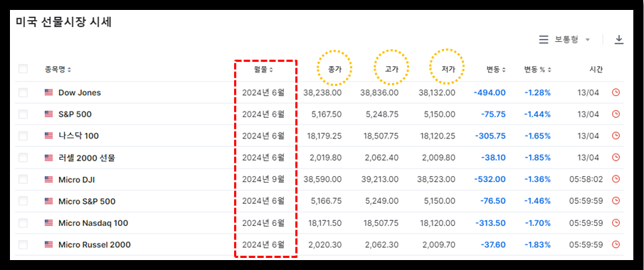Click the US flag icon beside Micro Nasdaq 100
This screenshot has width=644, height=270.
click(49, 223)
